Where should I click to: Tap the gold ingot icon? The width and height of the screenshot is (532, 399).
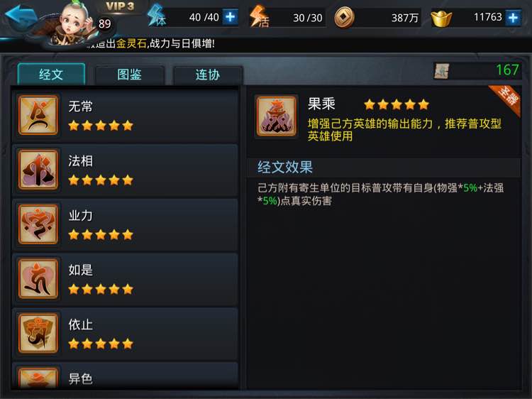pyautogui.click(x=441, y=18)
